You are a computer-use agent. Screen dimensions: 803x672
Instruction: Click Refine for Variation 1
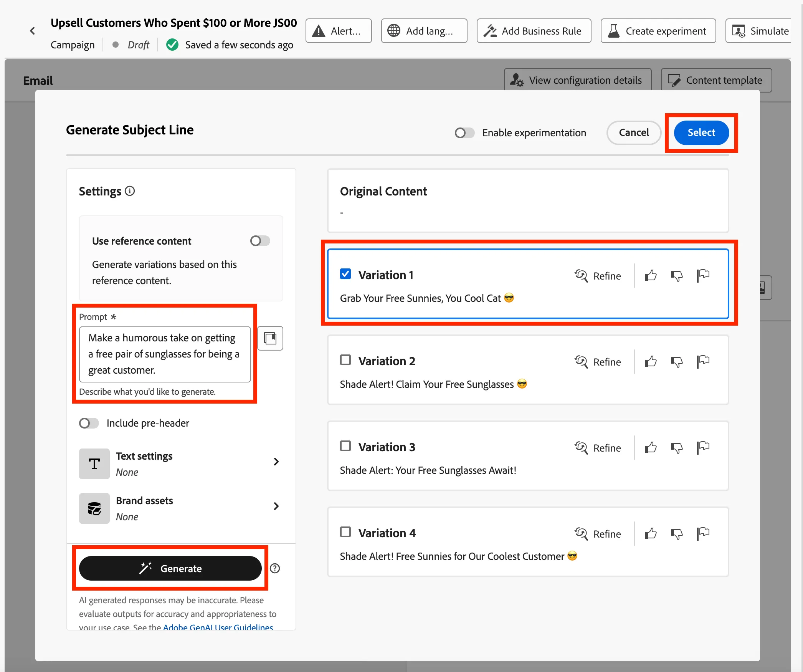click(x=598, y=276)
